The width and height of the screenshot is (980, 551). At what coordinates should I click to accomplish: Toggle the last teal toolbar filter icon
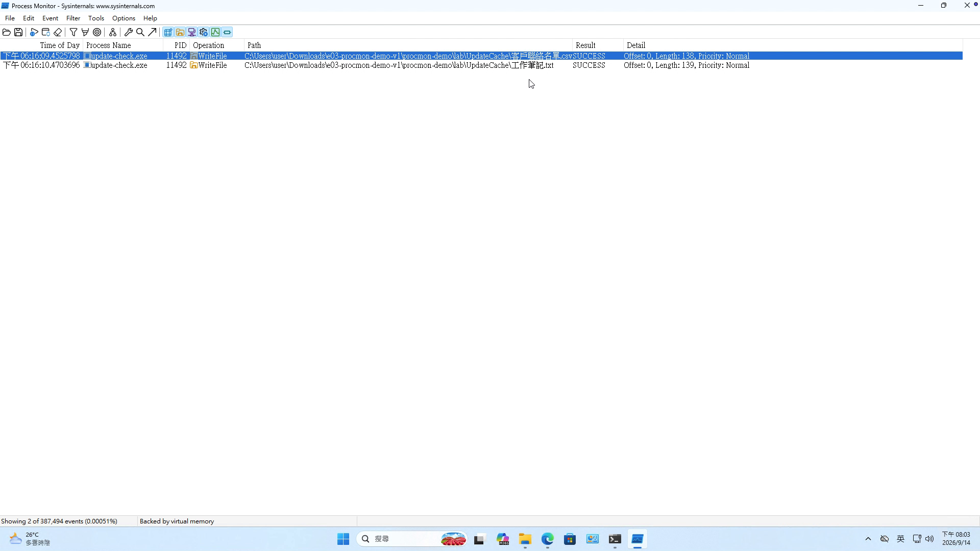tap(227, 32)
